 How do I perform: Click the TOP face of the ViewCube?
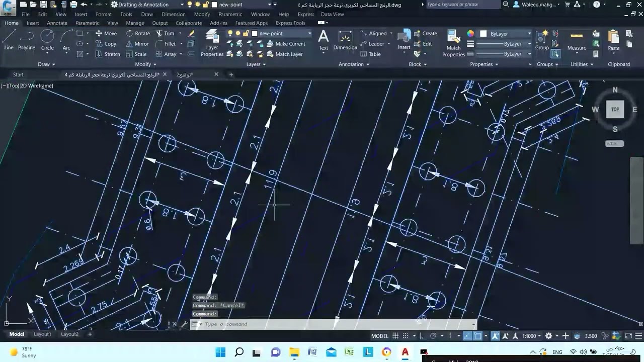click(615, 109)
